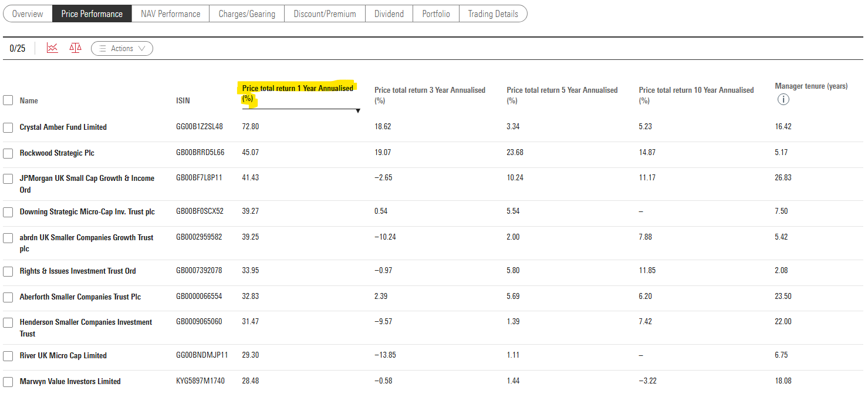Open Crystal Amber Fund Limited link
The image size is (868, 397).
63,127
